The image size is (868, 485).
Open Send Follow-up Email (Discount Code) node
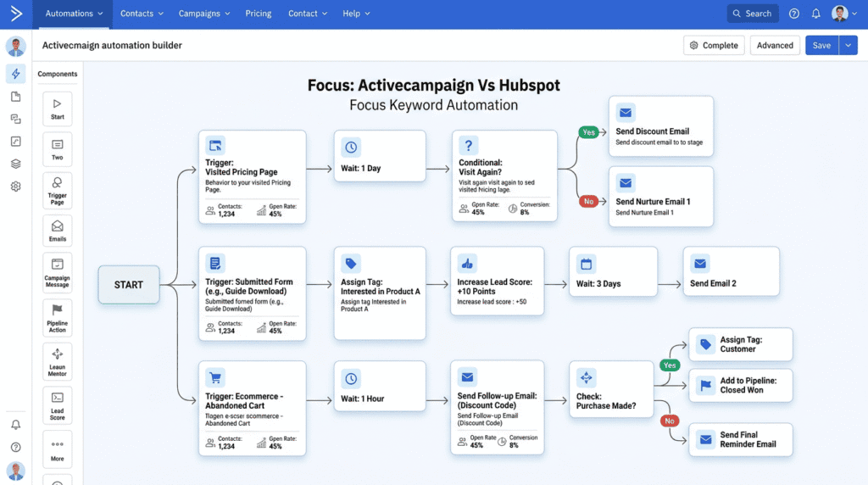497,408
